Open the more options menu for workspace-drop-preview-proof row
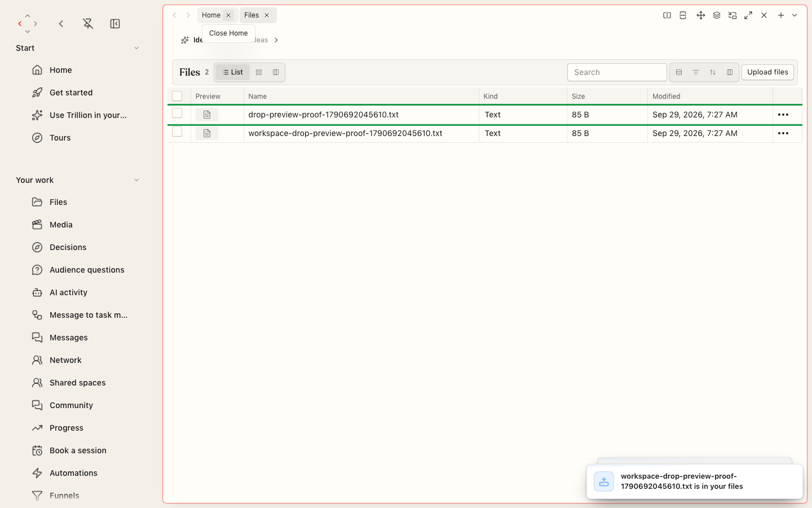Viewport: 812px width, 508px height. tap(783, 133)
